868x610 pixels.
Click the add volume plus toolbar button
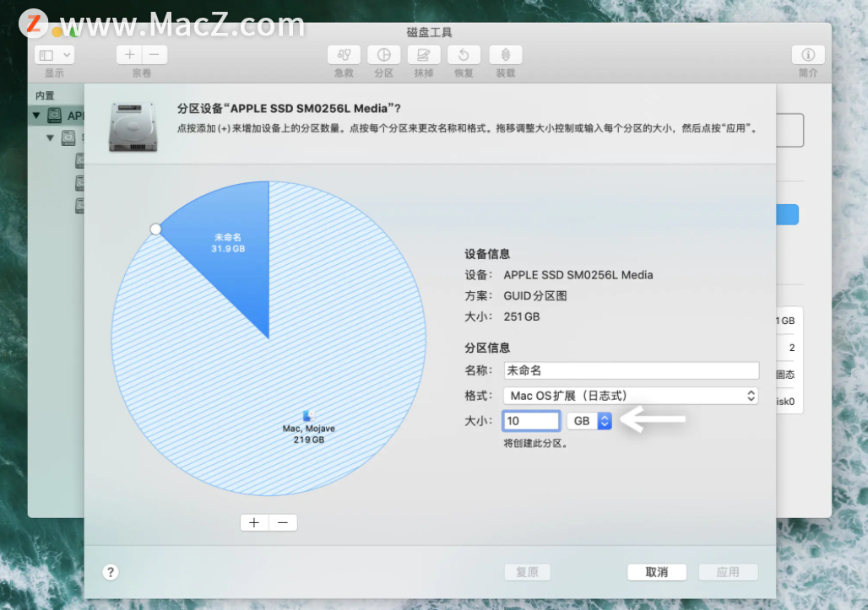[129, 55]
